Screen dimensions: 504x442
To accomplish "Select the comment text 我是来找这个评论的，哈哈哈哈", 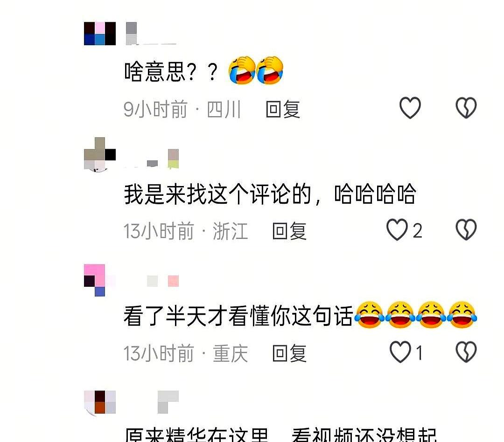I will pos(270,194).
